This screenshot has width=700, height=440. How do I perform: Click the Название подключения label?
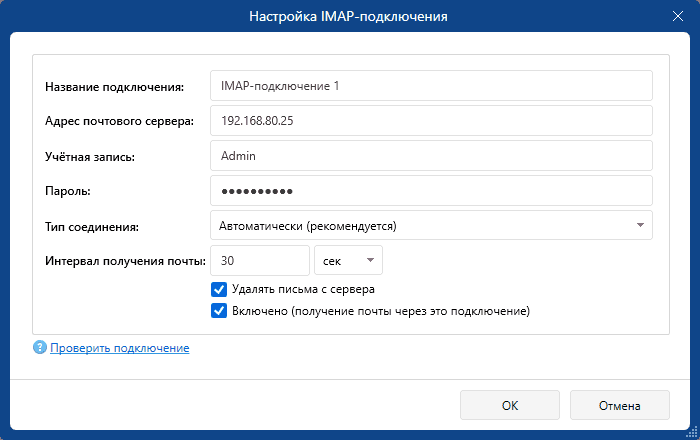coord(115,87)
